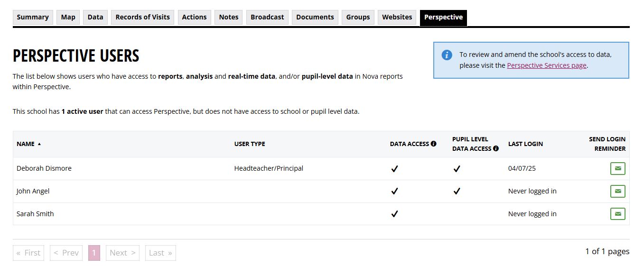Image resolution: width=644 pixels, height=266 pixels.
Task: Go to Next page in pagination
Action: tap(122, 253)
